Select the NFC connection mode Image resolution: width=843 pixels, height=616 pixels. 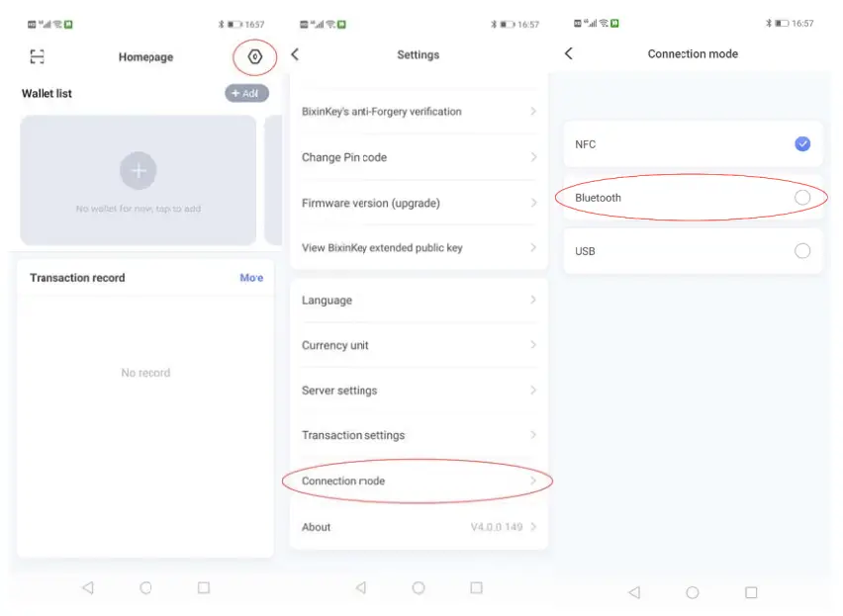click(x=801, y=144)
